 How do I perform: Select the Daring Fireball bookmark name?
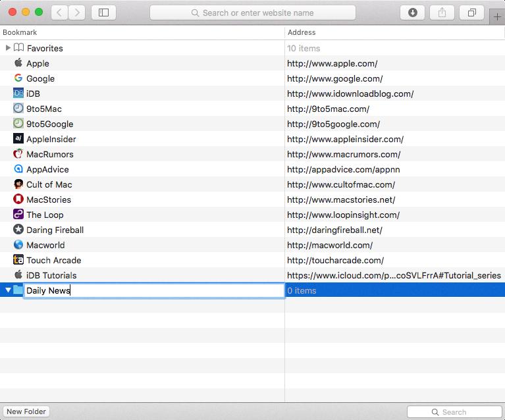click(55, 230)
